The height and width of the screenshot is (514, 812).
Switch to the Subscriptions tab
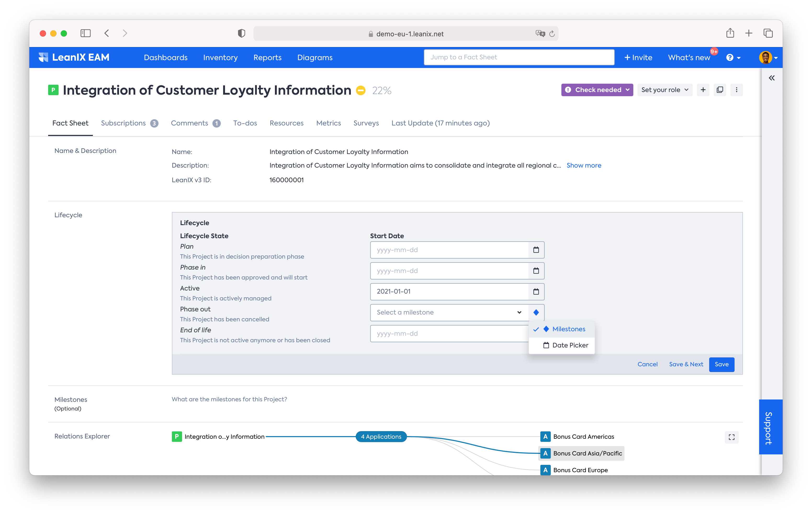pyautogui.click(x=129, y=123)
